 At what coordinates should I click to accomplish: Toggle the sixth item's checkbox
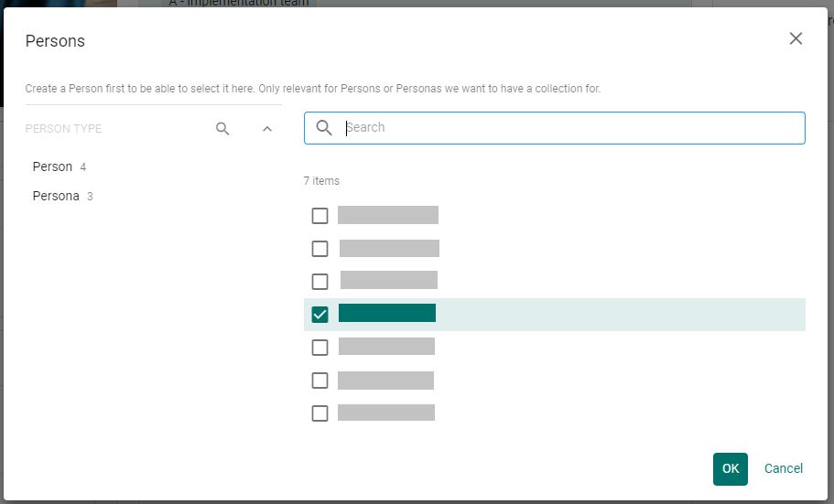[x=320, y=381]
